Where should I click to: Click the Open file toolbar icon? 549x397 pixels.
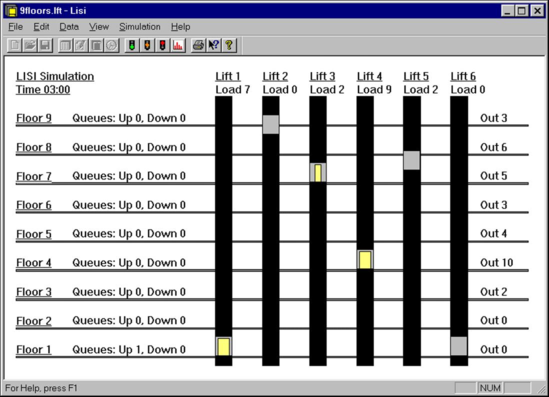coord(30,46)
